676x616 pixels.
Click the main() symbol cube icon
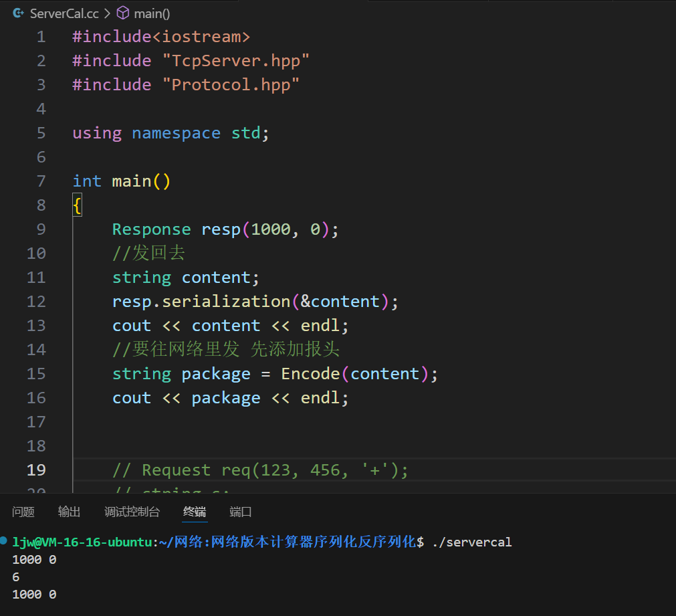pos(122,13)
